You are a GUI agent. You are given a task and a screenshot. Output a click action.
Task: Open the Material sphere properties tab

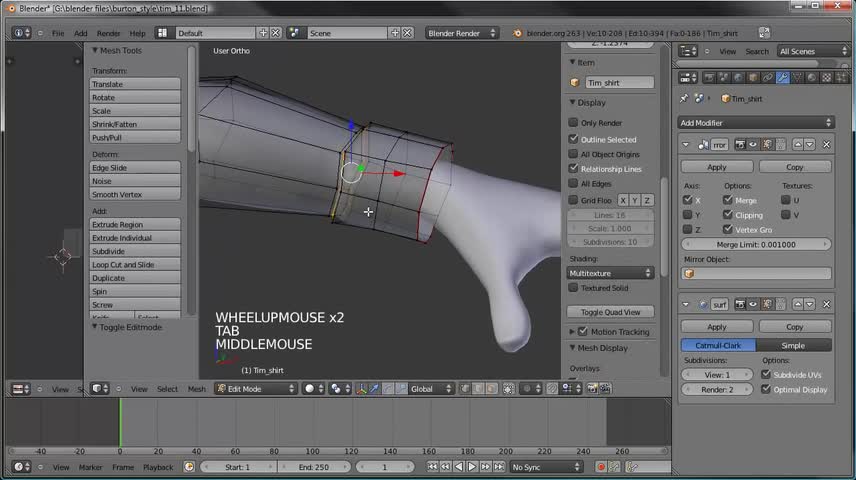(812, 78)
